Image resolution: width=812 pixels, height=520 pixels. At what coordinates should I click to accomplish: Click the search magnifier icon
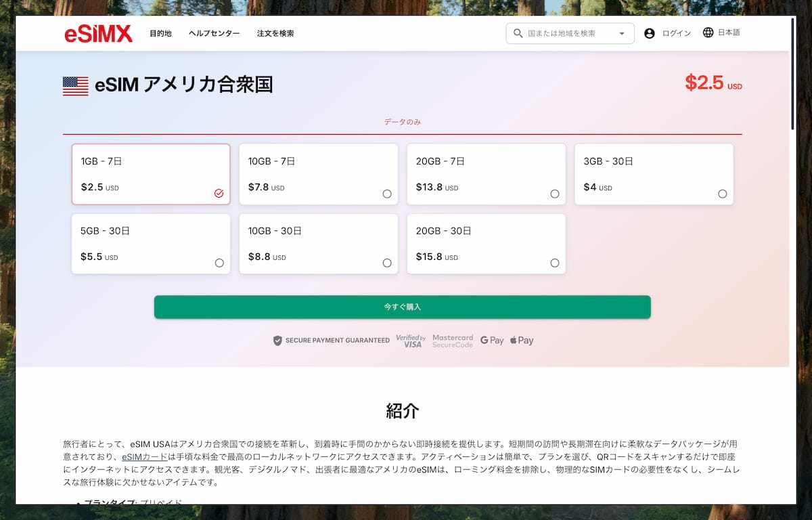coord(518,33)
